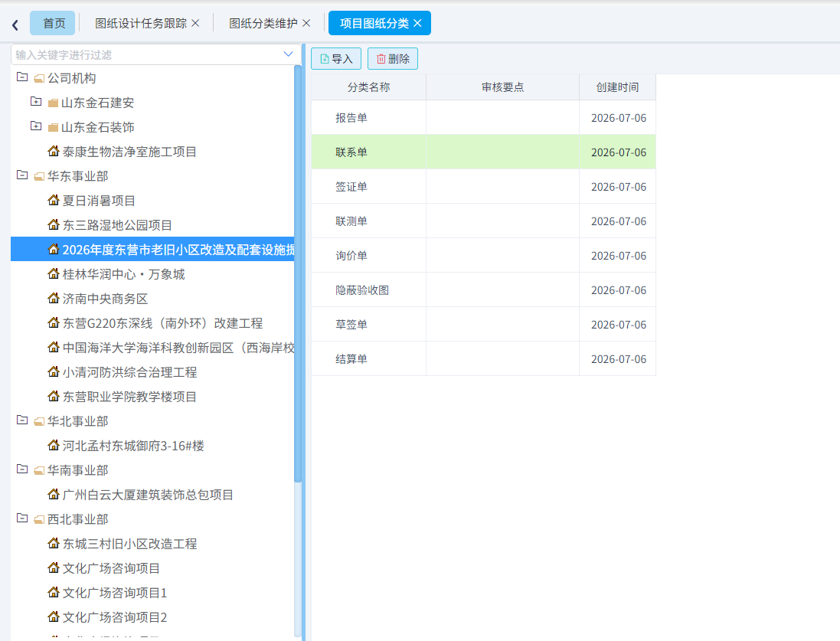Expand the 山东金石装饰 node
Screen dimensions: 840x641
(36, 126)
